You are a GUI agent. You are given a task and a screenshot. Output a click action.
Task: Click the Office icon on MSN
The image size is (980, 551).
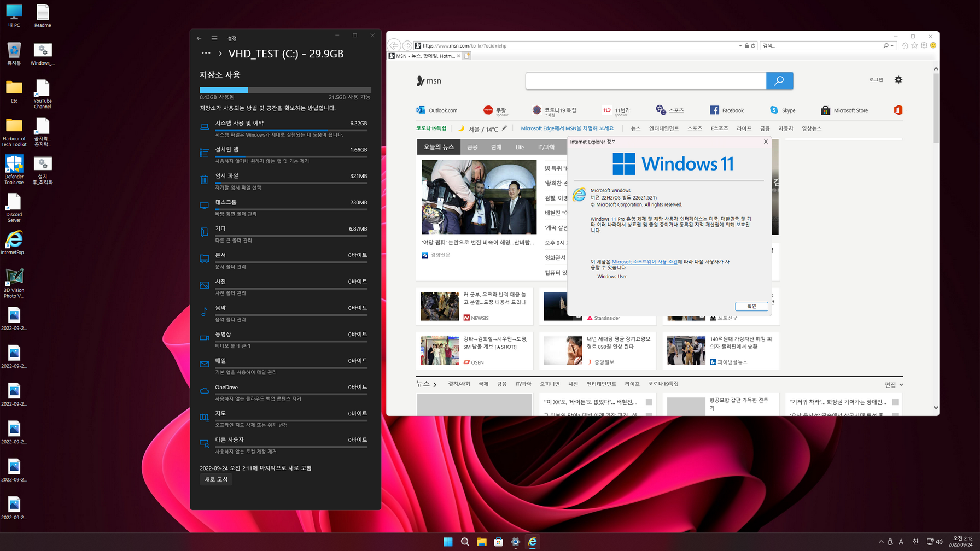click(x=898, y=110)
